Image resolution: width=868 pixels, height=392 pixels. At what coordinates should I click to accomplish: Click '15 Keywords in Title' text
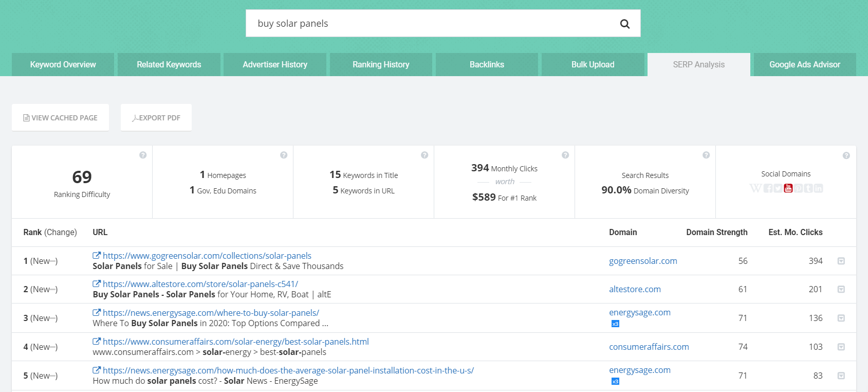[x=364, y=175]
